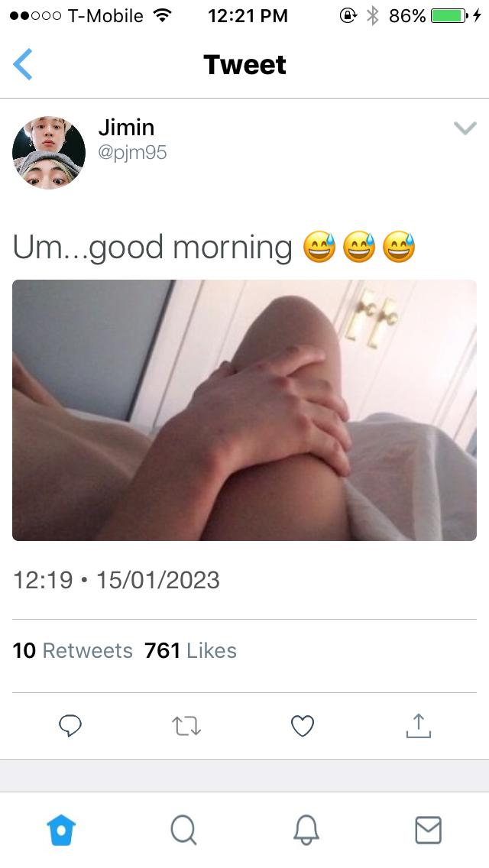Tap the display name Jimin
The height and width of the screenshot is (868, 489).
pos(126,128)
